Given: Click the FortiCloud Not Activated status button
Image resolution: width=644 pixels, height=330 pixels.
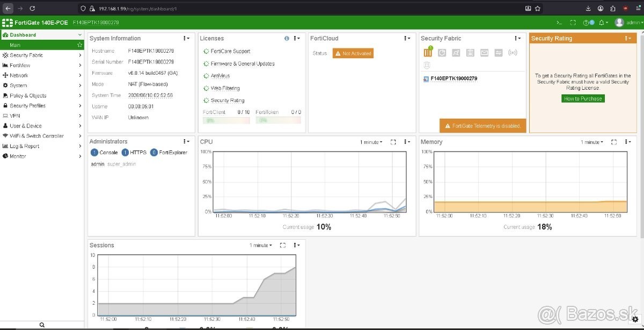Looking at the screenshot, I should coord(353,53).
